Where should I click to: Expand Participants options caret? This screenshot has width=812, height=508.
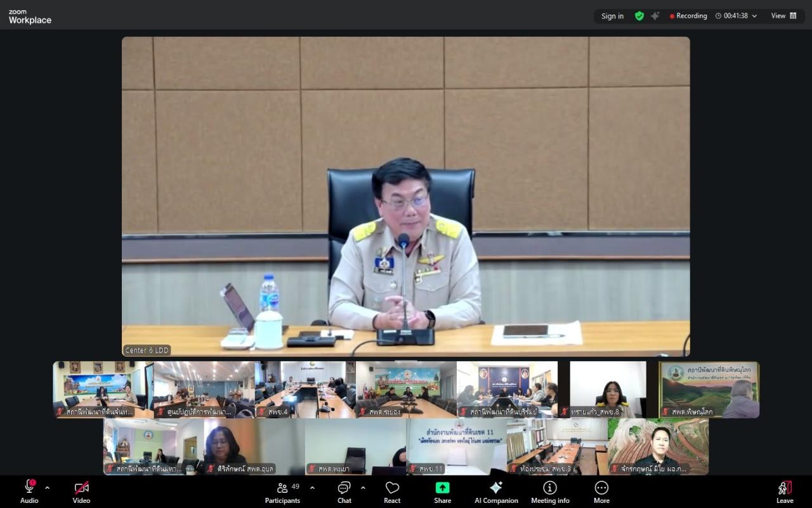tap(312, 488)
